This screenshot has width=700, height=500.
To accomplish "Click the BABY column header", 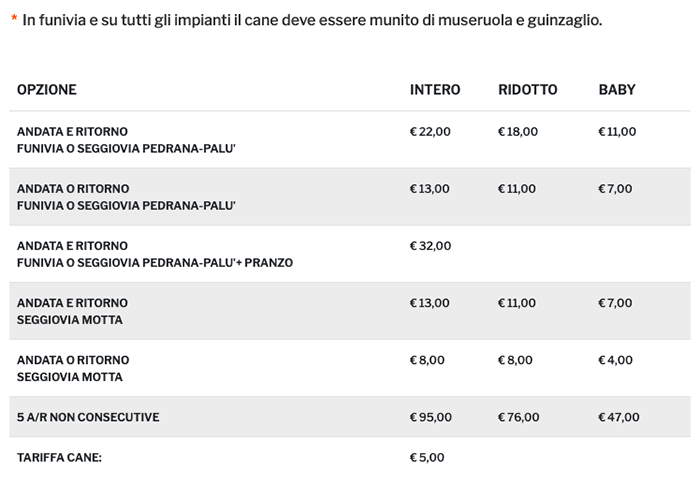I will point(617,90).
